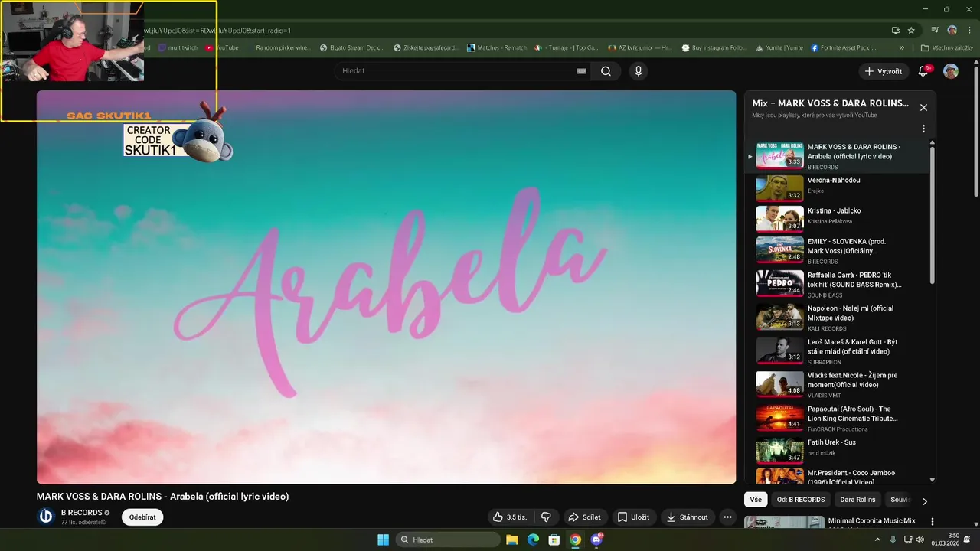Select the Vše filter chip
Viewport: 980px width, 551px height.
[x=756, y=500]
